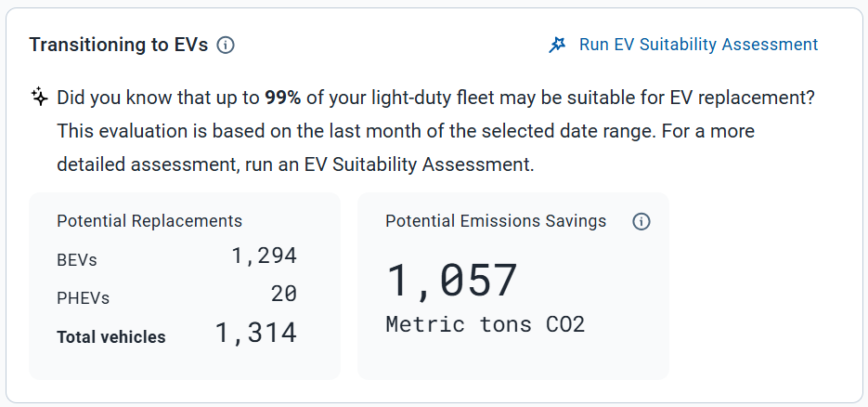Click the PHEVs value 20
The width and height of the screenshot is (868, 407).
click(x=284, y=294)
